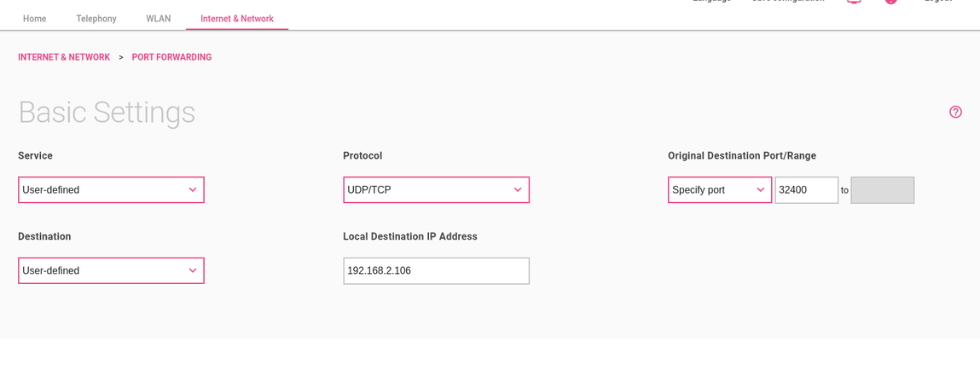Image resolution: width=980 pixels, height=371 pixels.
Task: Expand the Protocol UDP/TCP dropdown
Action: (436, 190)
